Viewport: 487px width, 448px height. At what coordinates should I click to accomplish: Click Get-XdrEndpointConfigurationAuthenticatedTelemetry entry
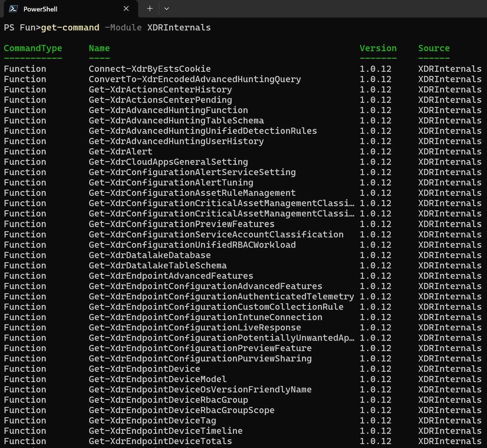click(x=221, y=296)
